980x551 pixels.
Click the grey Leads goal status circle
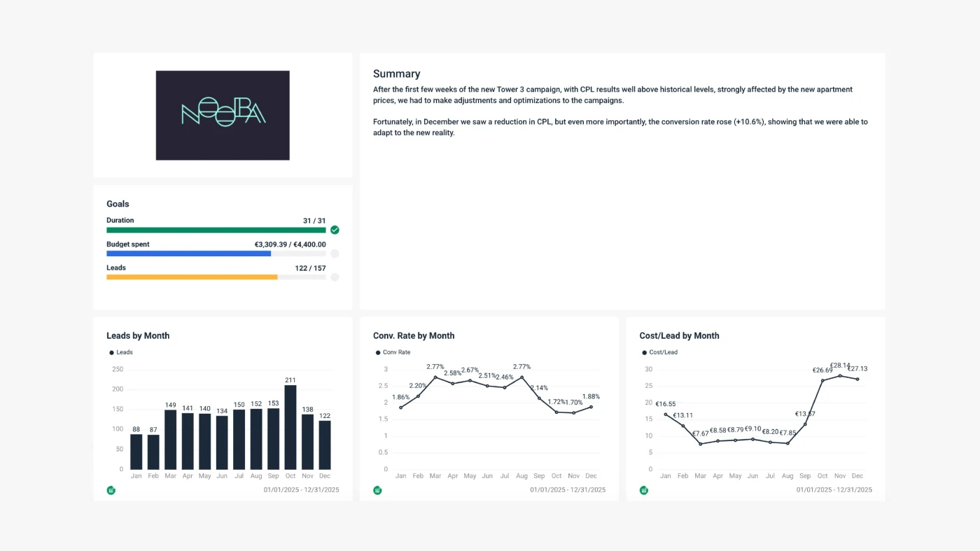point(335,277)
